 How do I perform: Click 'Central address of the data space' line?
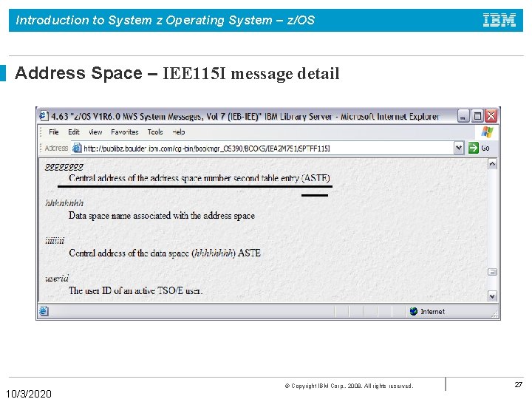point(165,253)
